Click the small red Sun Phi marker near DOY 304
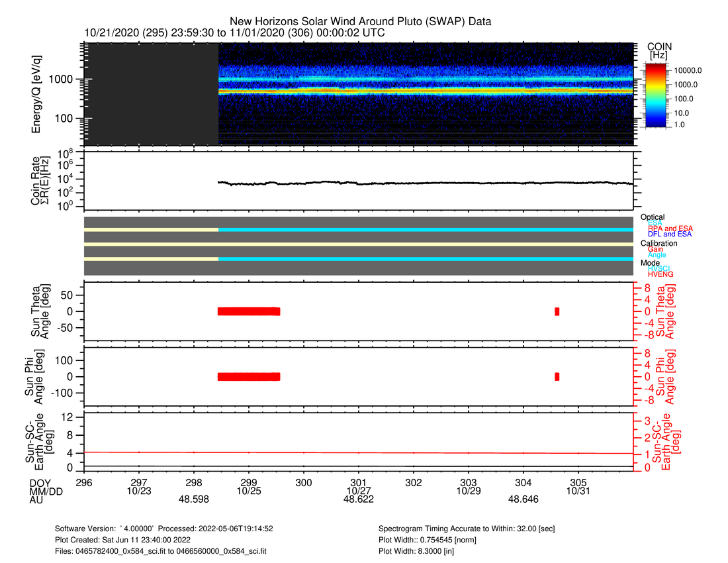The image size is (728, 563). [x=557, y=376]
